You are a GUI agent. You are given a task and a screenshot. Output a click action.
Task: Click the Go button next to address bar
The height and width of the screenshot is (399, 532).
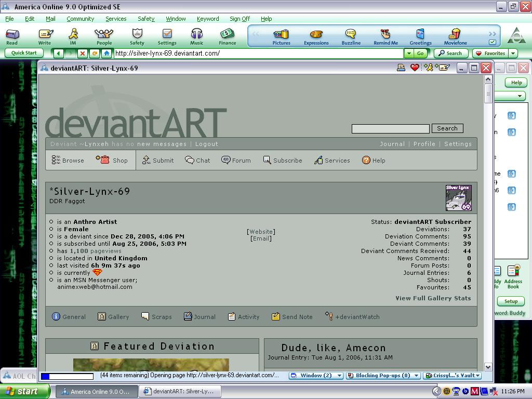pyautogui.click(x=420, y=54)
